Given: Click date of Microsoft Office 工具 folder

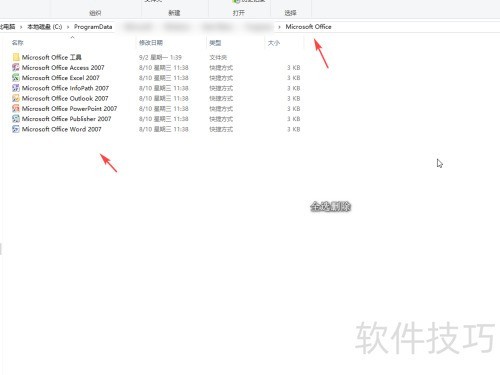Looking at the screenshot, I should click(160, 57).
